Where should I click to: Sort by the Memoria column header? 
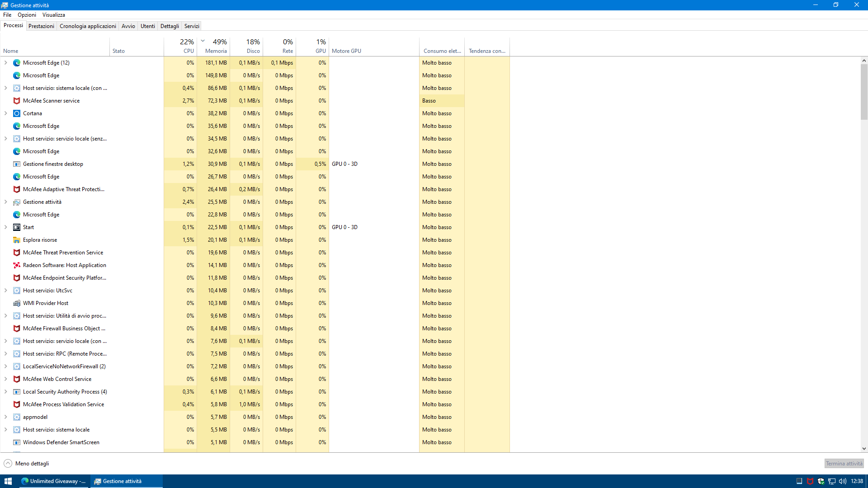point(216,51)
